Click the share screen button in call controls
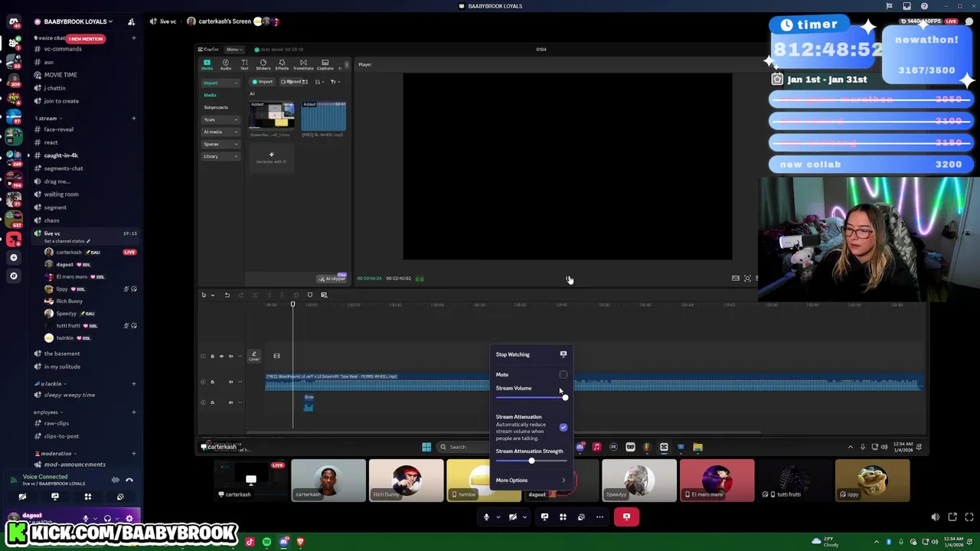 (x=544, y=517)
